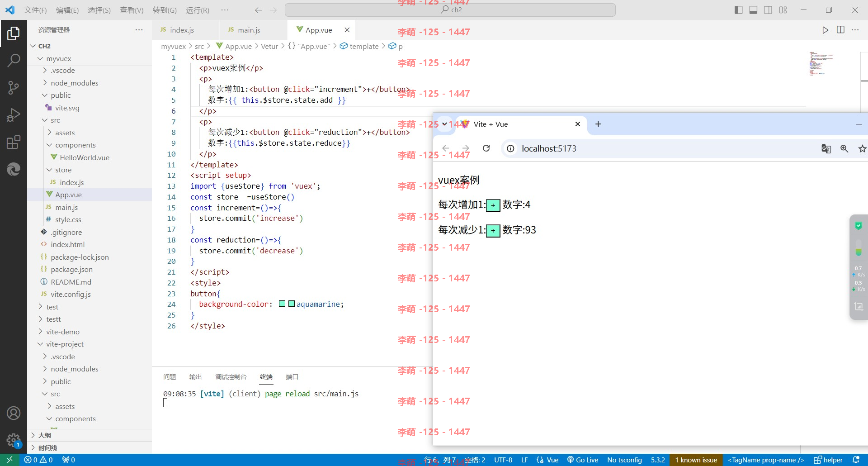Image resolution: width=868 pixels, height=466 pixels.
Task: Click the Run play icon in editor toolbar
Action: pos(826,30)
